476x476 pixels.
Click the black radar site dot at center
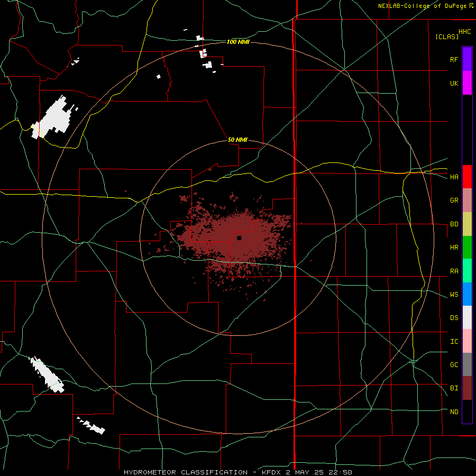(239, 238)
